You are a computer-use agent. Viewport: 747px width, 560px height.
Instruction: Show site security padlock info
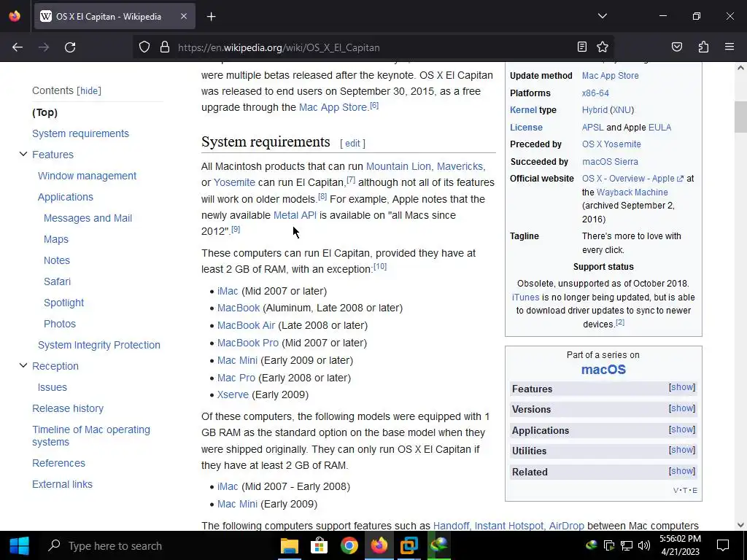click(x=165, y=47)
